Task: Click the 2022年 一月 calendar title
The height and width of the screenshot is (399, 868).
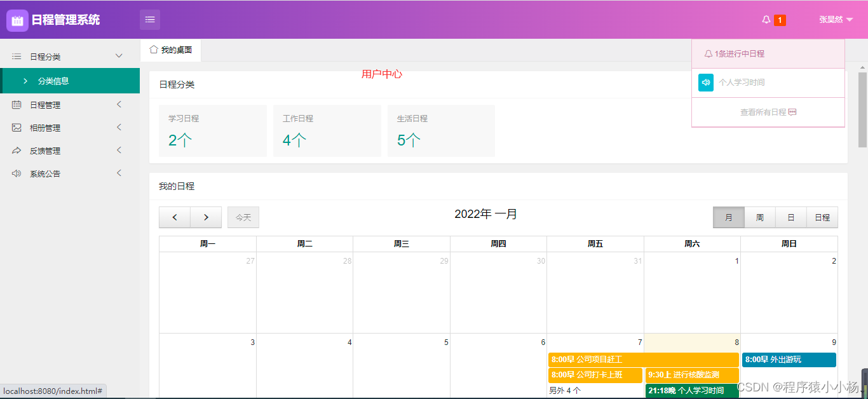Action: click(486, 215)
